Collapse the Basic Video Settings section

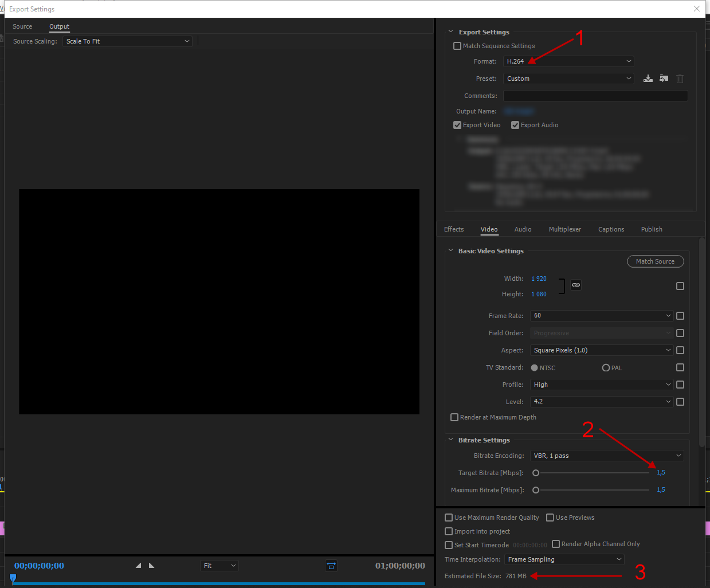[451, 251]
